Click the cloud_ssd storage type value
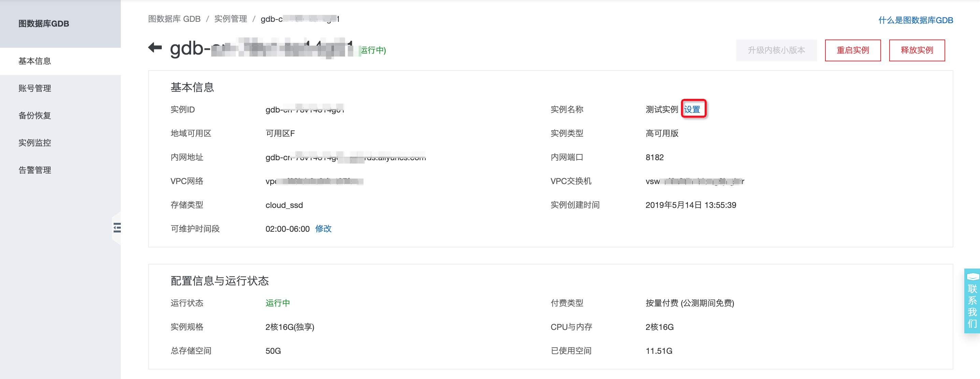The image size is (980, 379). pyautogui.click(x=284, y=205)
